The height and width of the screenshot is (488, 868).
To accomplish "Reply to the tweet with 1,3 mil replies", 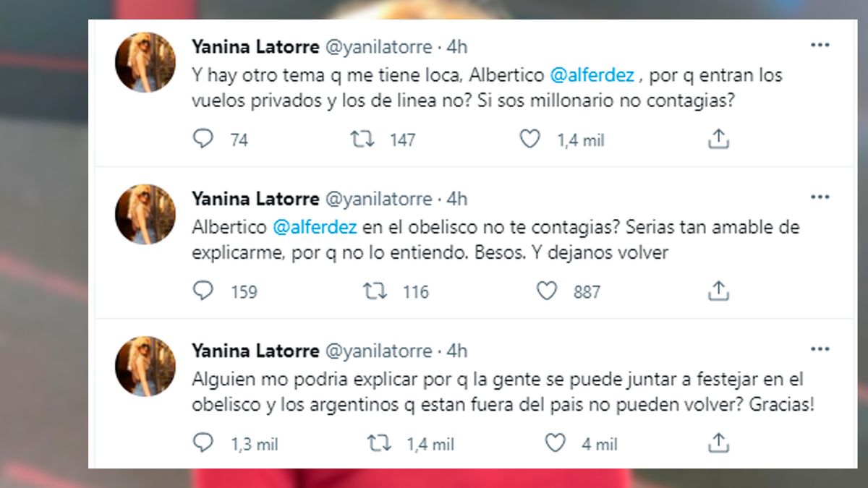I will tap(203, 442).
